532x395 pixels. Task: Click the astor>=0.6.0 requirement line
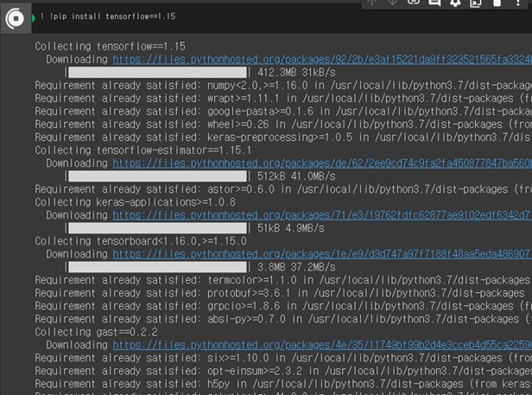[x=283, y=189]
